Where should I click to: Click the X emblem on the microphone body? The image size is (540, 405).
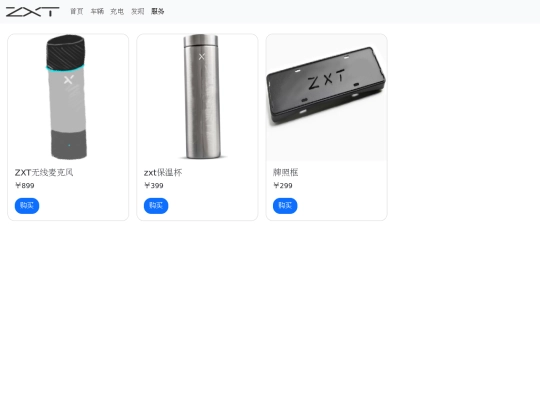tap(69, 80)
